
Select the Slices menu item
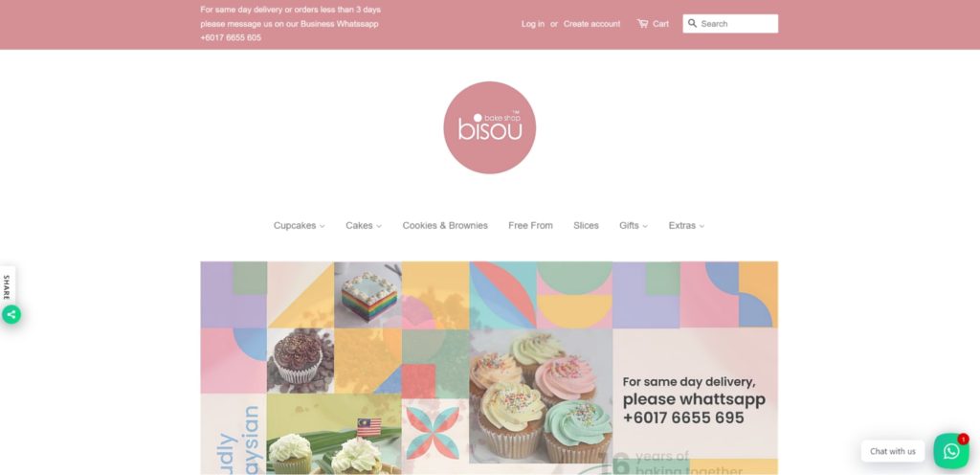586,226
